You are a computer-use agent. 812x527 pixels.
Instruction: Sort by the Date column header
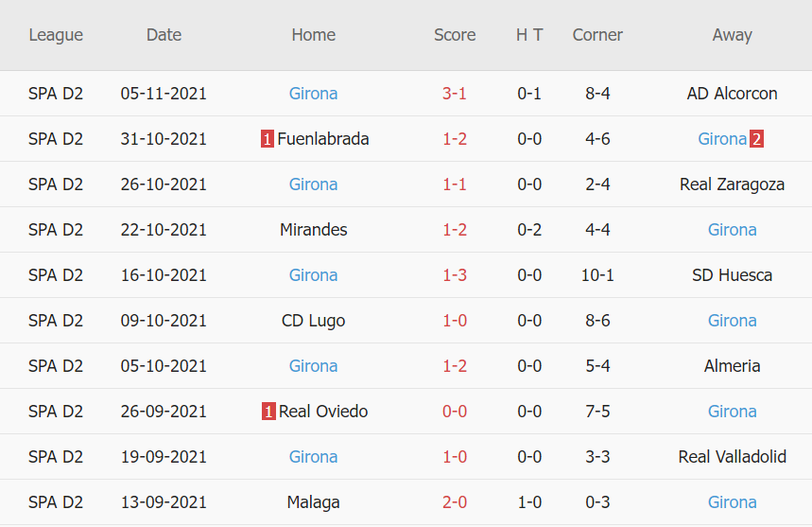[x=164, y=35]
